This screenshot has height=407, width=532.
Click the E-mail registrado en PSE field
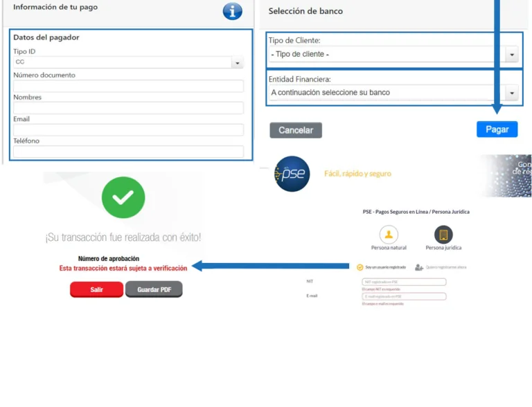[404, 296]
